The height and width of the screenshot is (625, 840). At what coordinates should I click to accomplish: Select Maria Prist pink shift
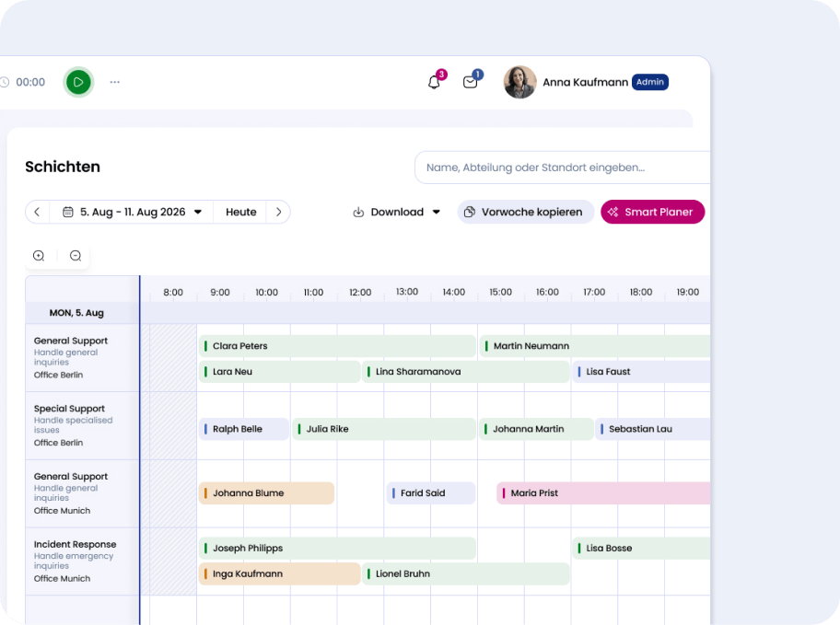tap(603, 493)
